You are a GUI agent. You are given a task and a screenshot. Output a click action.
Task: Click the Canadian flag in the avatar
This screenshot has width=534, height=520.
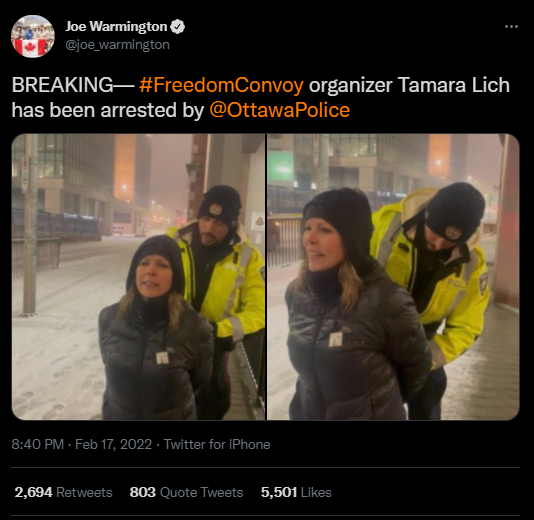[x=31, y=47]
